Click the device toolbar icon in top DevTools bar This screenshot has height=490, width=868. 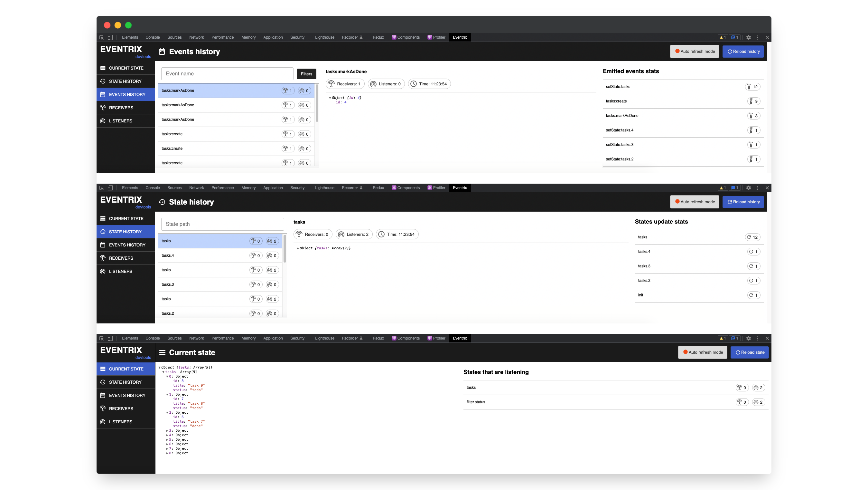(x=110, y=37)
